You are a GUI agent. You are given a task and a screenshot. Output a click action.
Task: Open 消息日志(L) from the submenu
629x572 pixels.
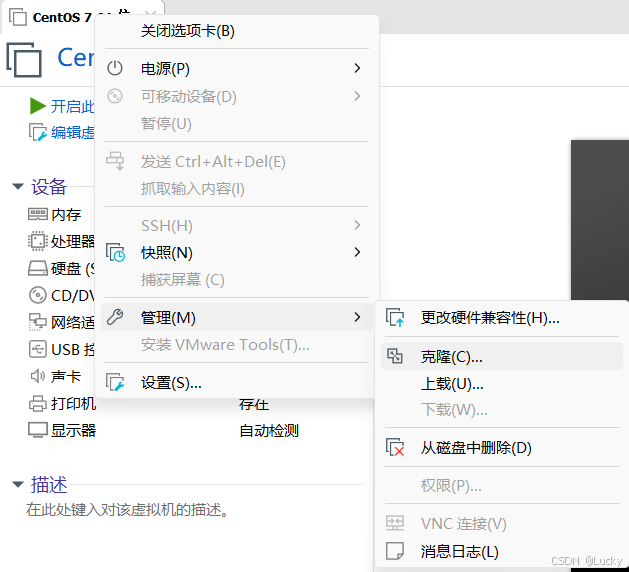[x=501, y=551]
